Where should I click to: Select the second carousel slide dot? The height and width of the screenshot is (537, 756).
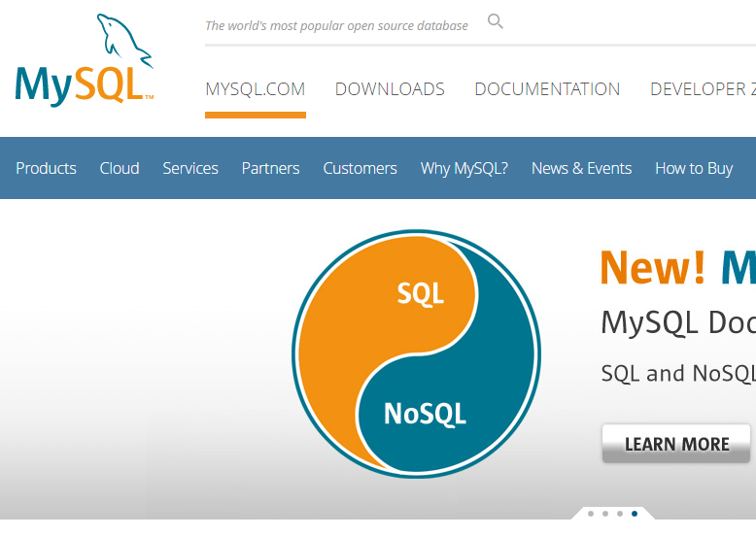(x=605, y=514)
